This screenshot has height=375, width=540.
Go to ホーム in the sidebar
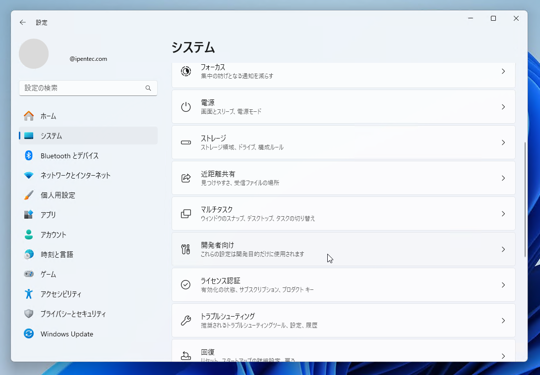tap(88, 116)
